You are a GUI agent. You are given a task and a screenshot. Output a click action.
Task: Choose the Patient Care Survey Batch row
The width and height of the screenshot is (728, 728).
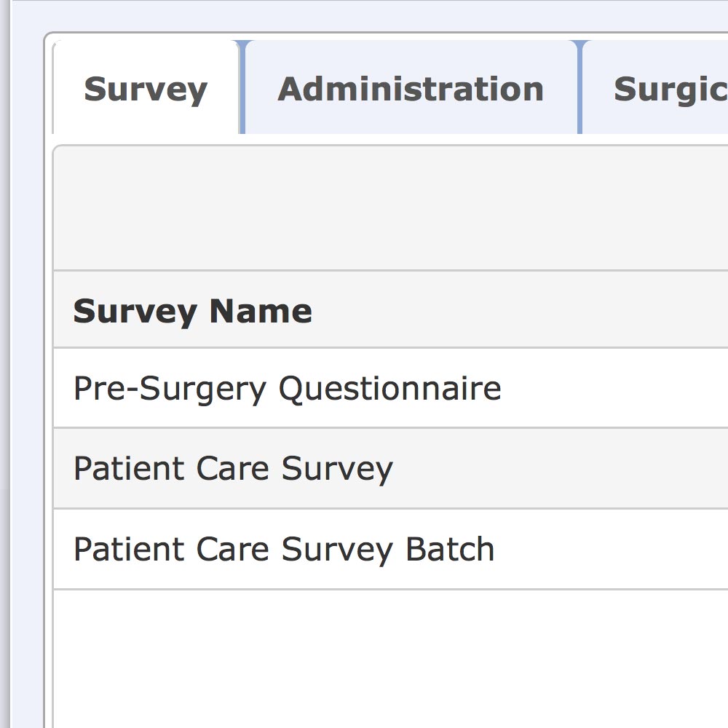[x=284, y=549]
